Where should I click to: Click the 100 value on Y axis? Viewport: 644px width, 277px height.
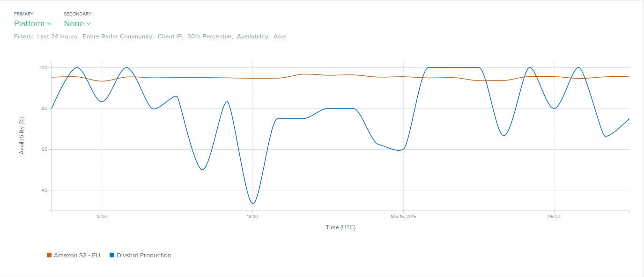(x=44, y=68)
